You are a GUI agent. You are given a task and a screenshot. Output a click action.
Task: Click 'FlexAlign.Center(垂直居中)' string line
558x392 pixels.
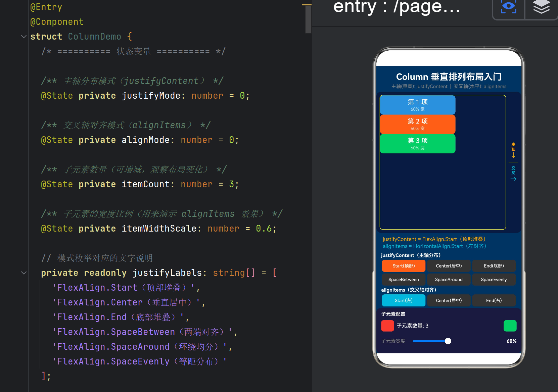(126, 302)
